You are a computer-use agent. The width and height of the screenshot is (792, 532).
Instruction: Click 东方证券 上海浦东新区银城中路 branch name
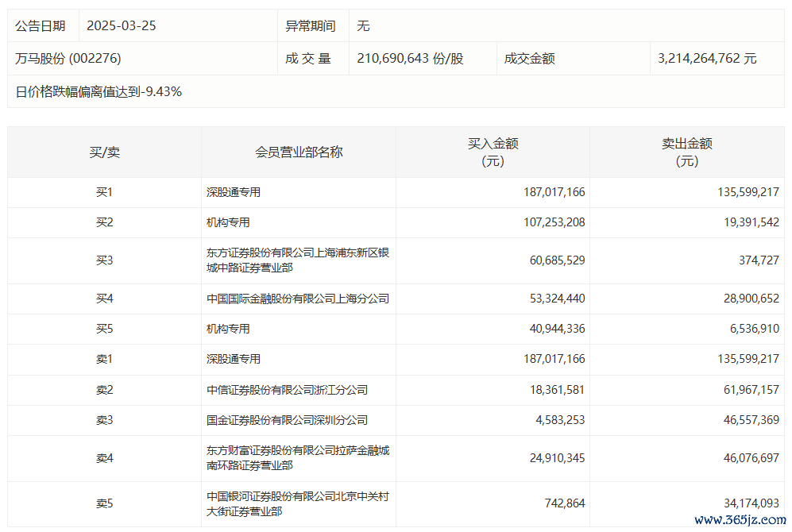pos(298,260)
